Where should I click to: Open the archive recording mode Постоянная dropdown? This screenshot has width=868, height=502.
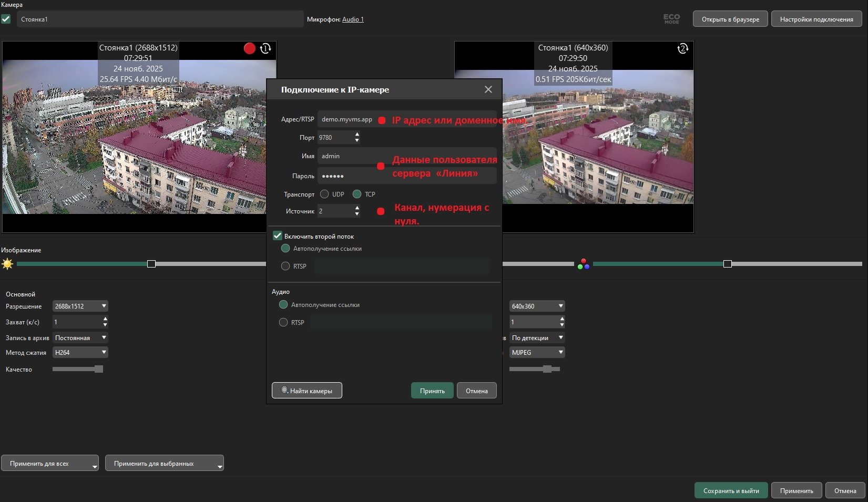click(x=80, y=337)
